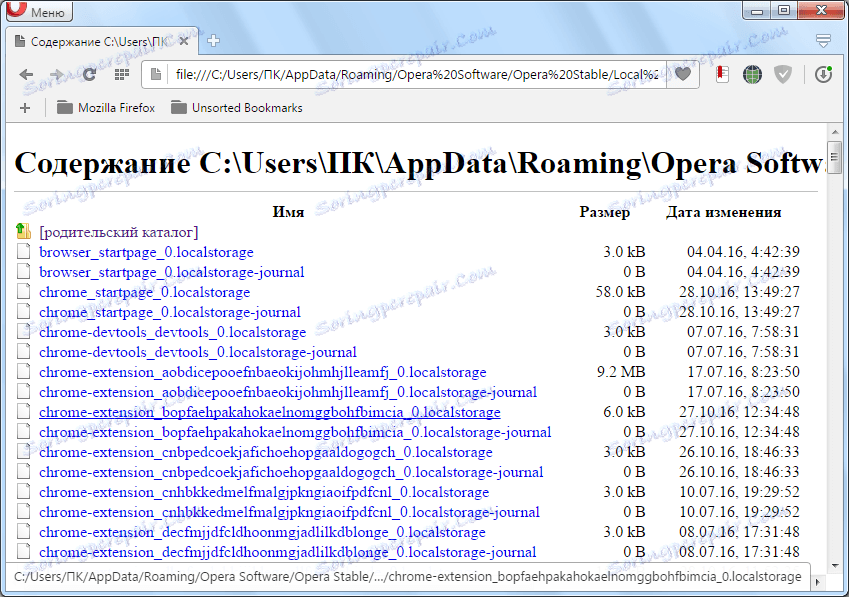
Task: Click the 6.0 kB size value
Action: pos(624,412)
